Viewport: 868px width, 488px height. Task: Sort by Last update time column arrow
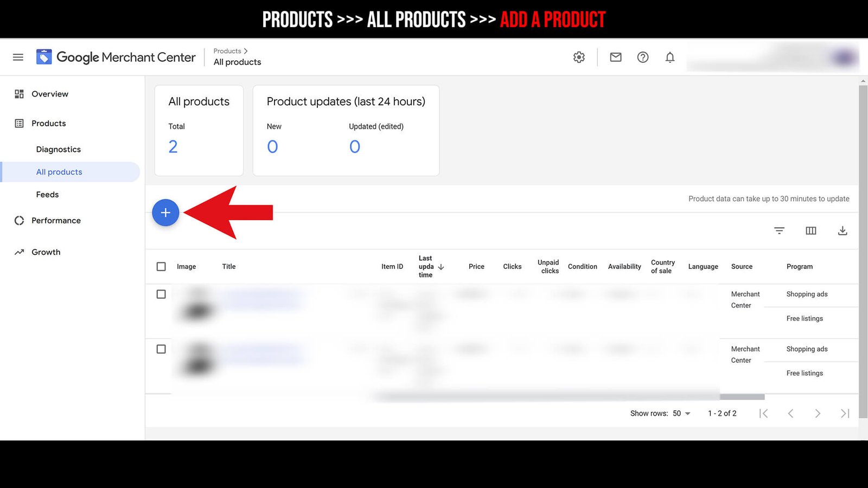(441, 267)
